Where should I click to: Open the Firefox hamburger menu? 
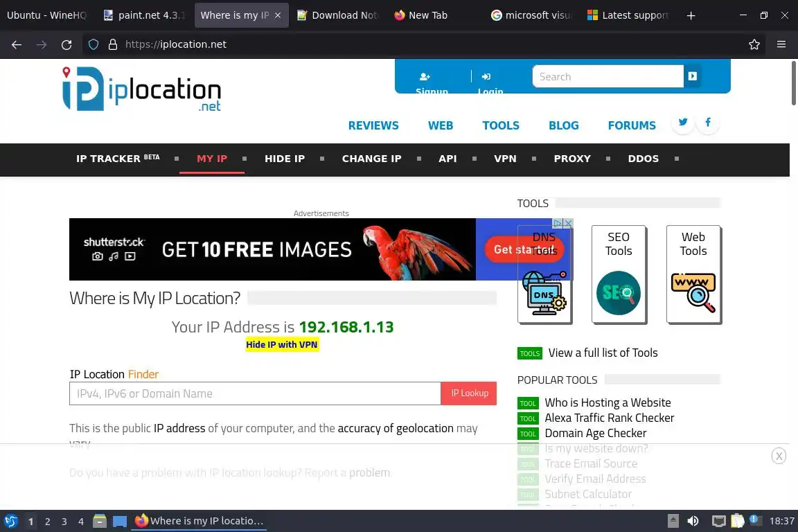click(781, 45)
